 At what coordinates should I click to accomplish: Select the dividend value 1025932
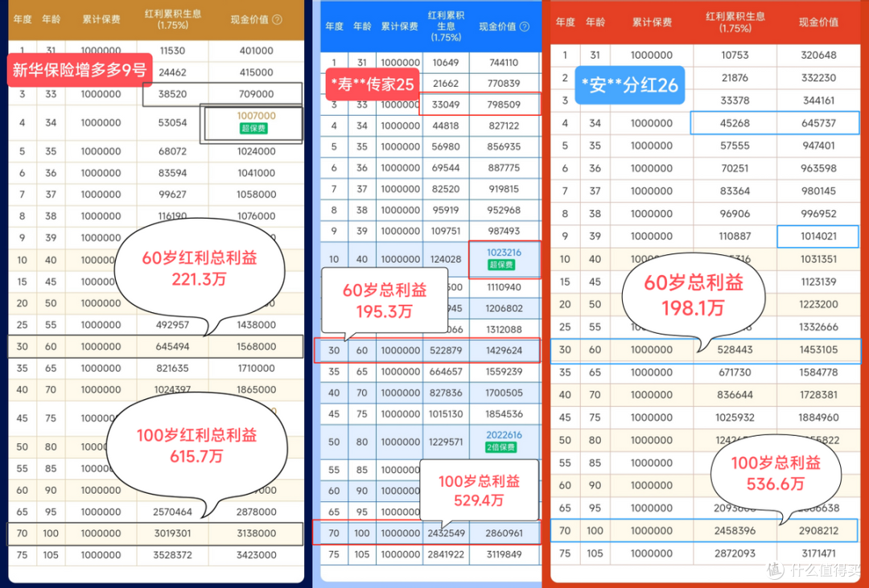(734, 417)
